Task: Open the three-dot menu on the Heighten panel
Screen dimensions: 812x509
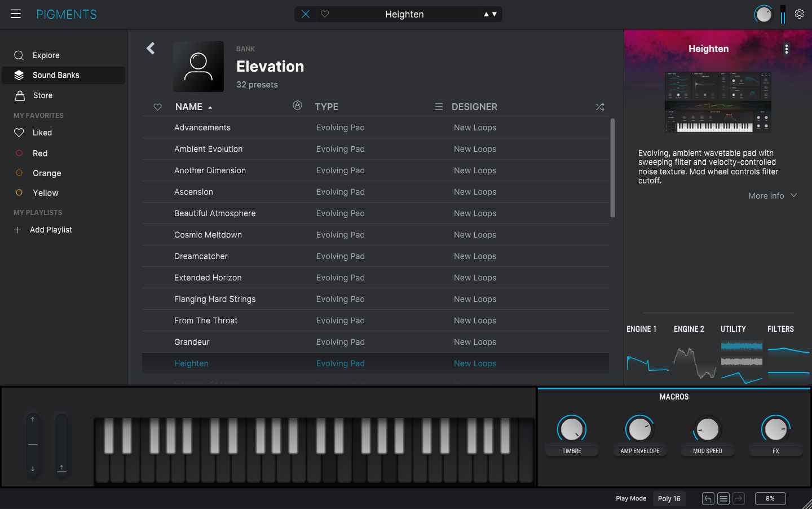Action: pyautogui.click(x=787, y=49)
